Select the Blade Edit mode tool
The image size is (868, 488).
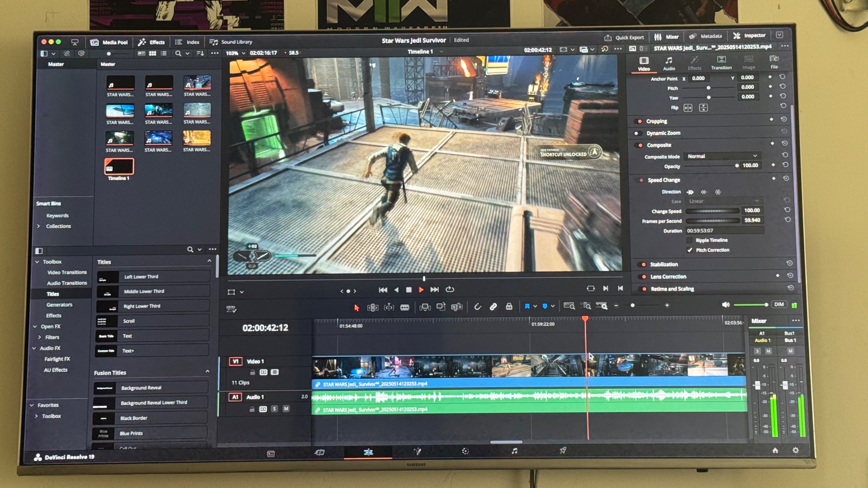click(405, 307)
